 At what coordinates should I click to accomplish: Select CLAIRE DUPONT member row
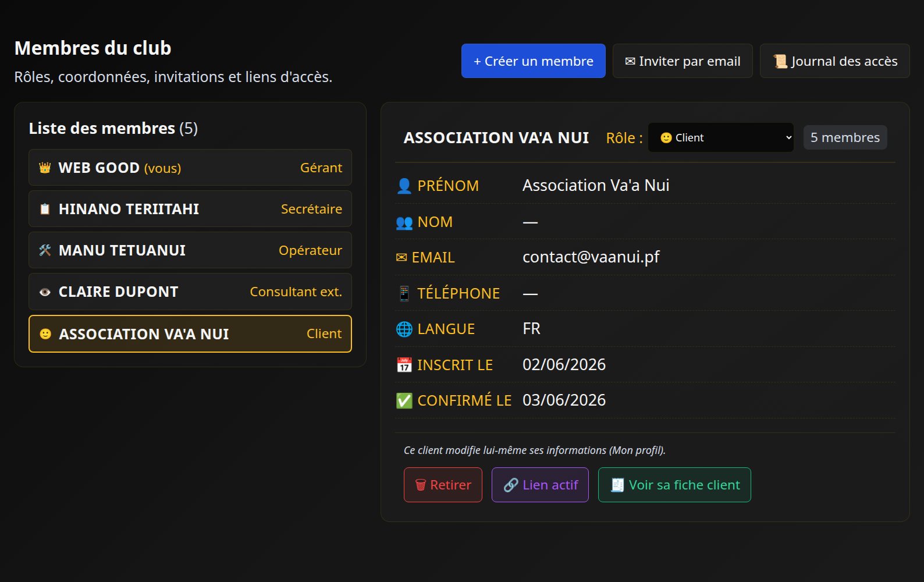(x=190, y=292)
